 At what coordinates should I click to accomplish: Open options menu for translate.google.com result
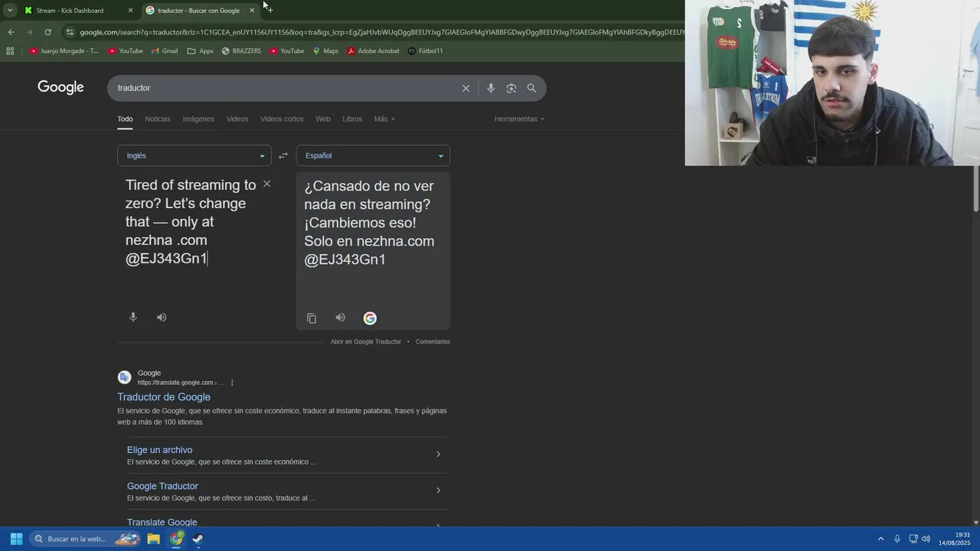point(232,383)
